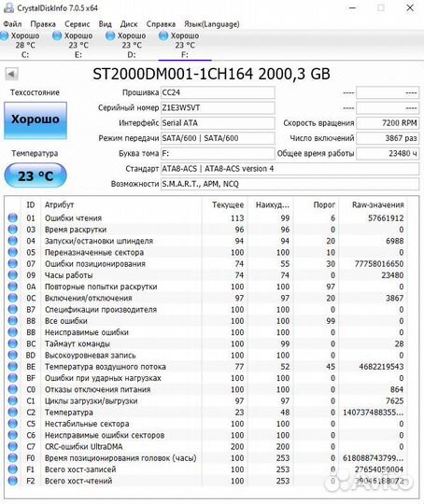Open the Диск menu

click(129, 24)
